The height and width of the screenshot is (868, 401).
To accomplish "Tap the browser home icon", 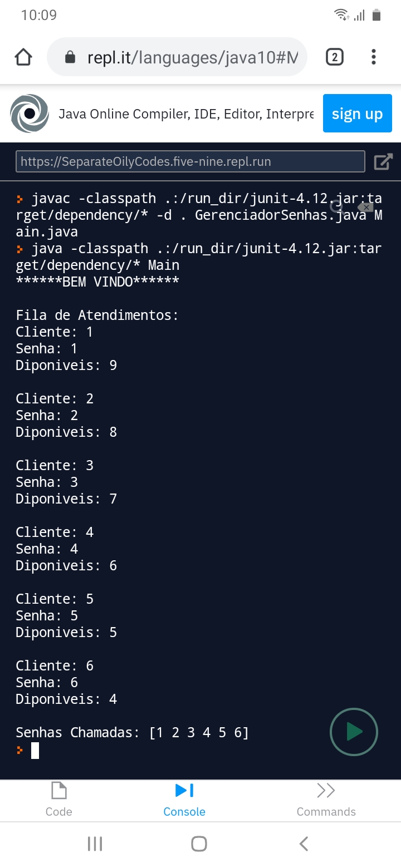I will [23, 57].
